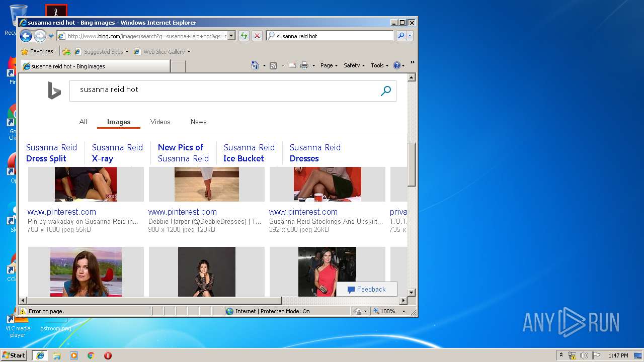Open the File Explorer taskbar icon

[57, 355]
